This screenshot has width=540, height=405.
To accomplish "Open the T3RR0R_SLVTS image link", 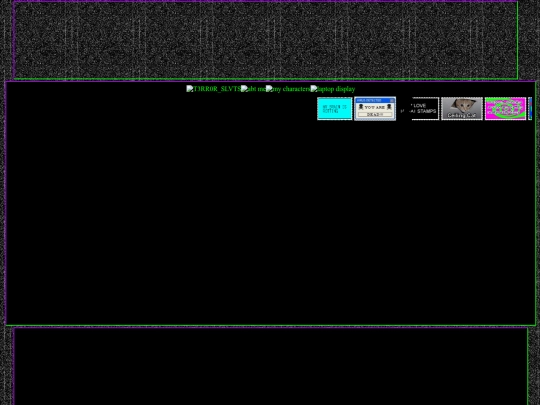I will click(214, 89).
